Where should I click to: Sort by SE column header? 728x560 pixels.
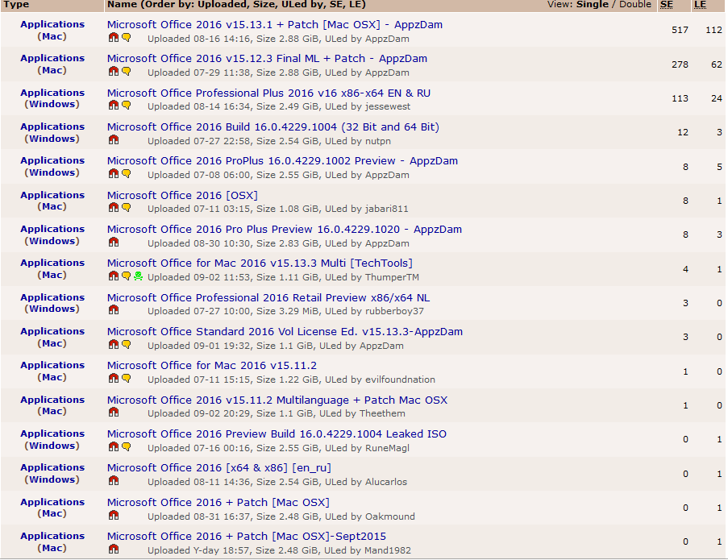tap(667, 5)
